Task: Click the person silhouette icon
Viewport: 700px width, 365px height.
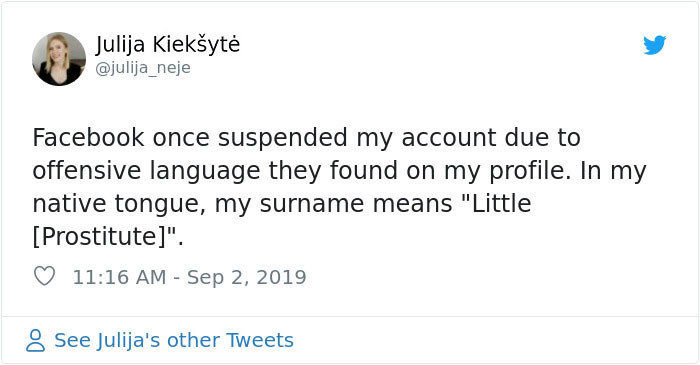Action: [35, 340]
